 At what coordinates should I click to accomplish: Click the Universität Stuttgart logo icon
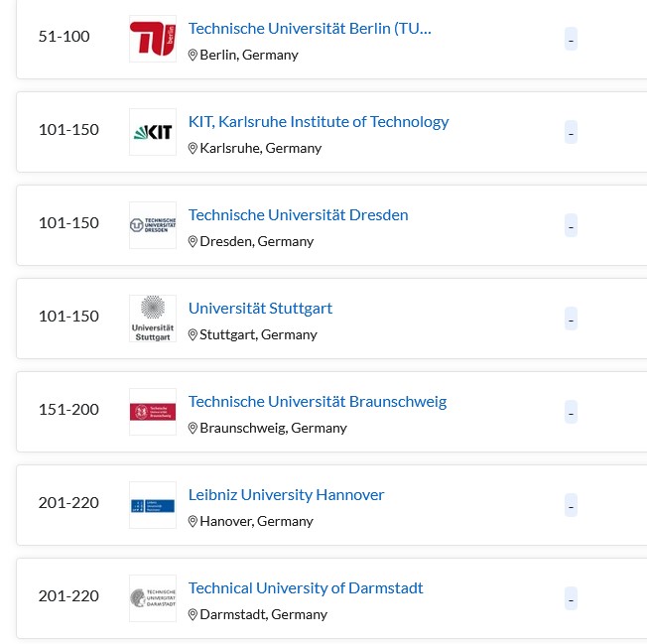coord(153,319)
